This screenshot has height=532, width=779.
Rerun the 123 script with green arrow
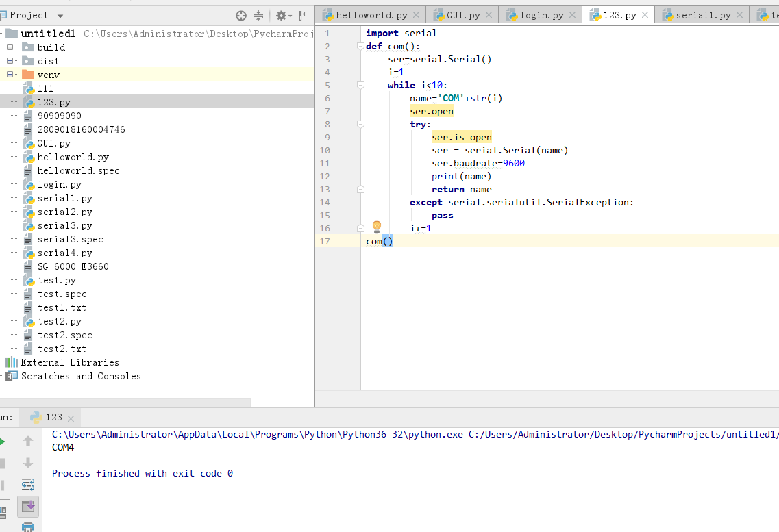click(x=1, y=442)
